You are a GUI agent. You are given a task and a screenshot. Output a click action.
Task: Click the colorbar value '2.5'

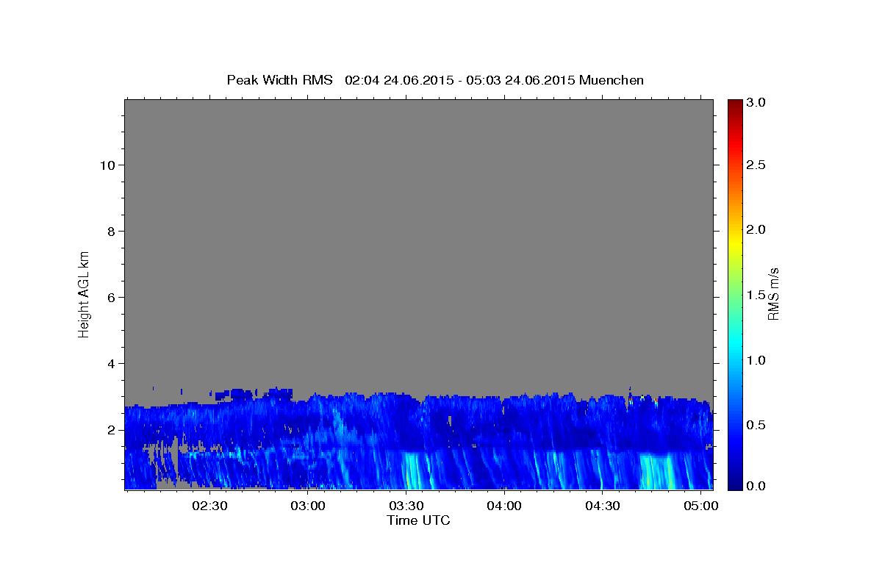point(756,165)
